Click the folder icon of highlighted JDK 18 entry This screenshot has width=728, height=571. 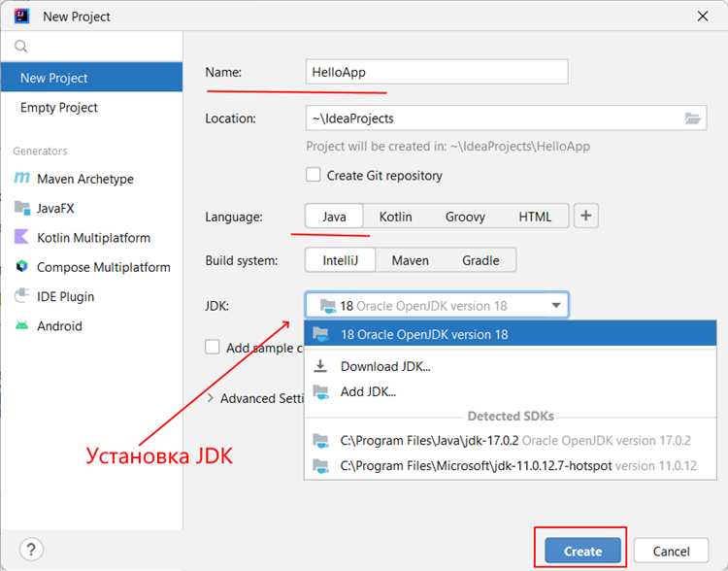pyautogui.click(x=321, y=334)
